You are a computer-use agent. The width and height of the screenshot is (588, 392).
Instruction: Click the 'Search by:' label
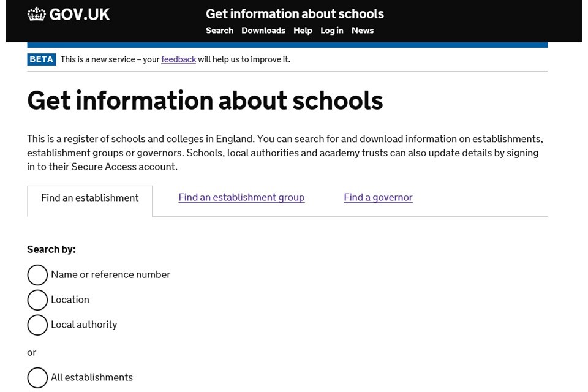(x=51, y=249)
